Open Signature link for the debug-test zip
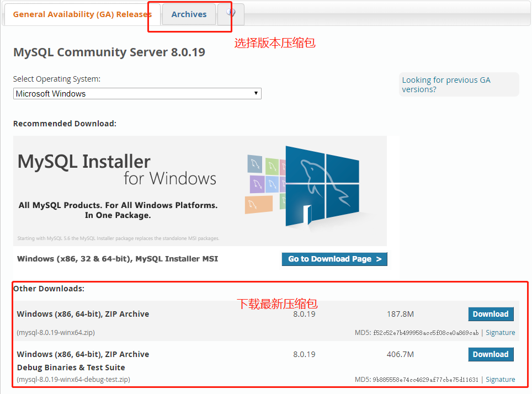 point(500,380)
